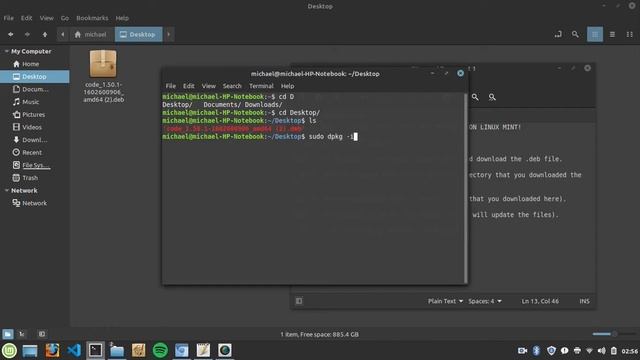640x360 pixels.
Task: Open the Wi-Fi network tray icon
Action: [x=589, y=351]
